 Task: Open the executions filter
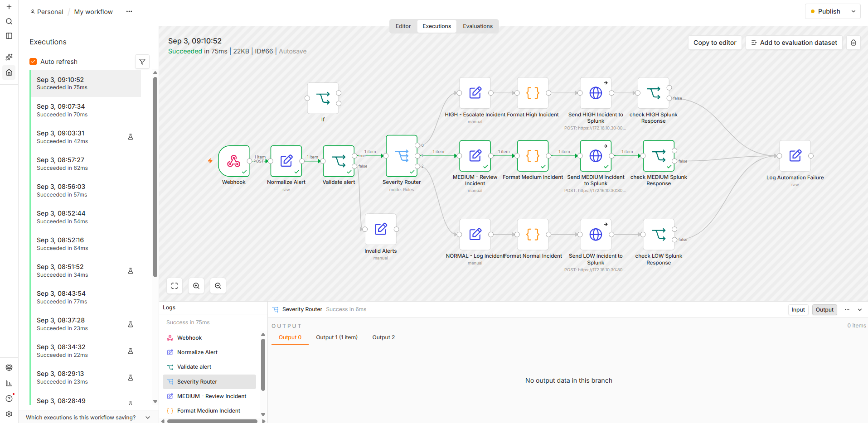(142, 62)
